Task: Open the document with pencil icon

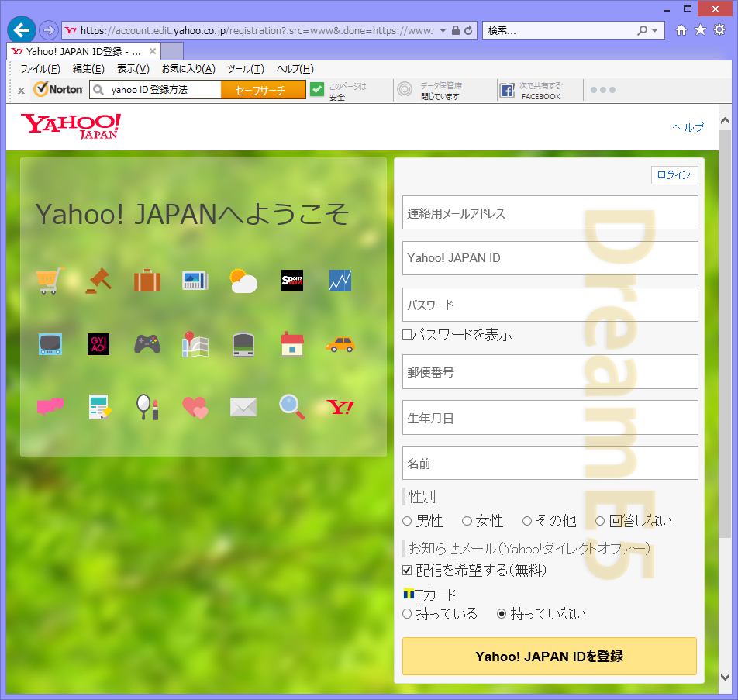Action: pos(100,407)
